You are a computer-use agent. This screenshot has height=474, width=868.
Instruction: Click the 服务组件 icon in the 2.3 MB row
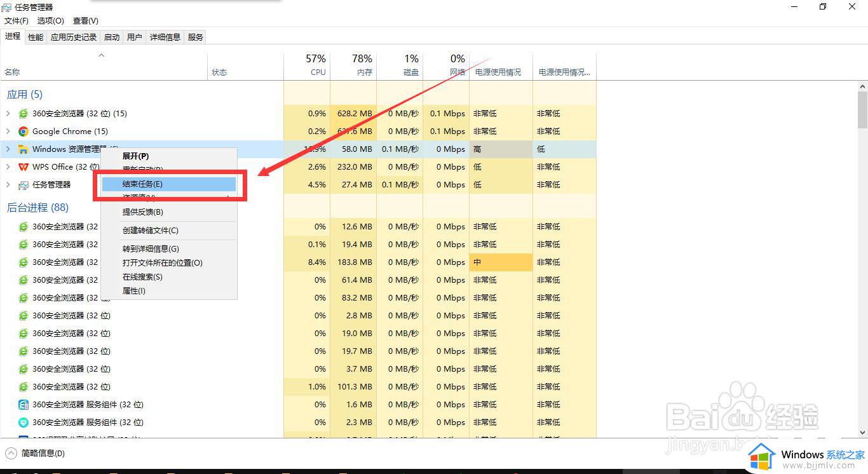point(24,423)
